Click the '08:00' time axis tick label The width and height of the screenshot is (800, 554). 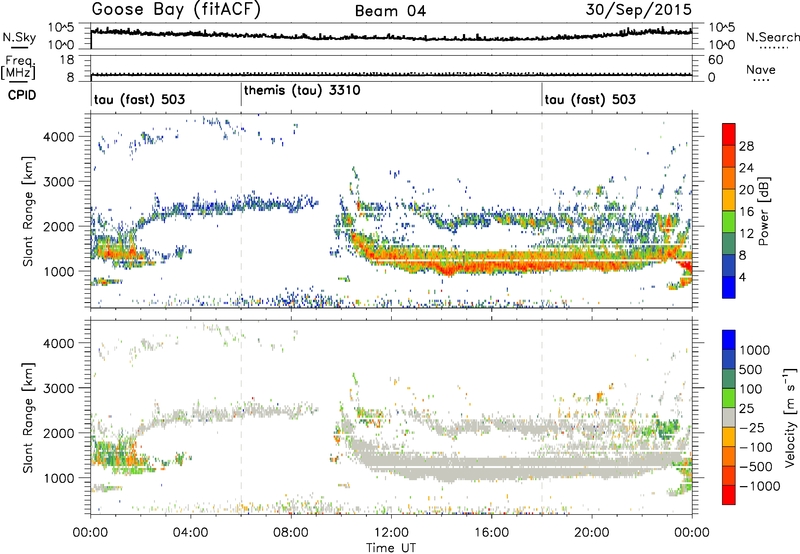[291, 533]
